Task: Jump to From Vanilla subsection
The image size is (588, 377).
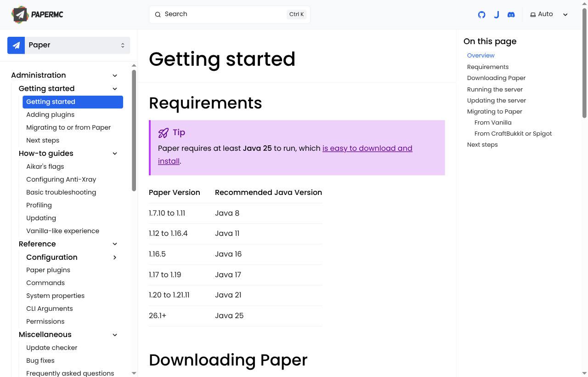Action: coord(493,123)
